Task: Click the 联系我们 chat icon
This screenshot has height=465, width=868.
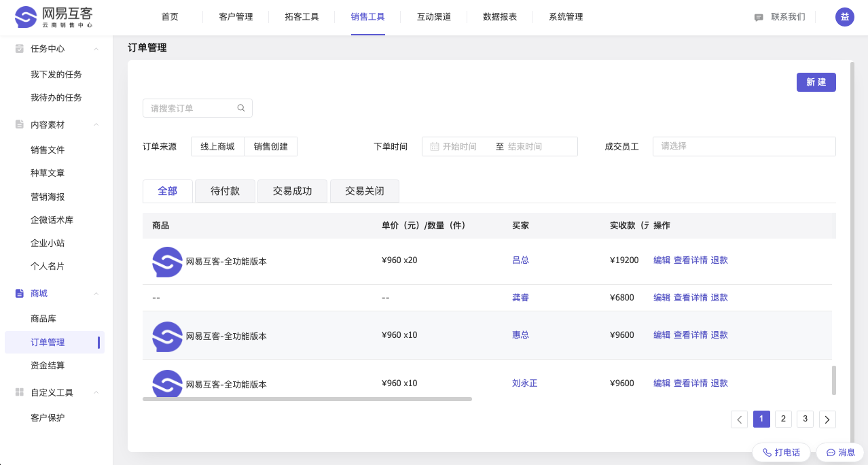Action: [x=759, y=18]
